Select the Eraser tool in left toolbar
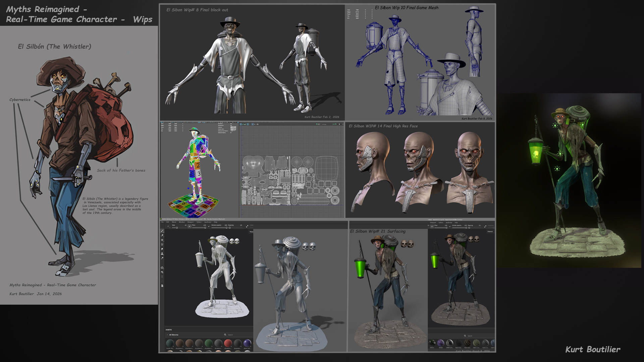Image resolution: width=644 pixels, height=362 pixels. coord(162,235)
